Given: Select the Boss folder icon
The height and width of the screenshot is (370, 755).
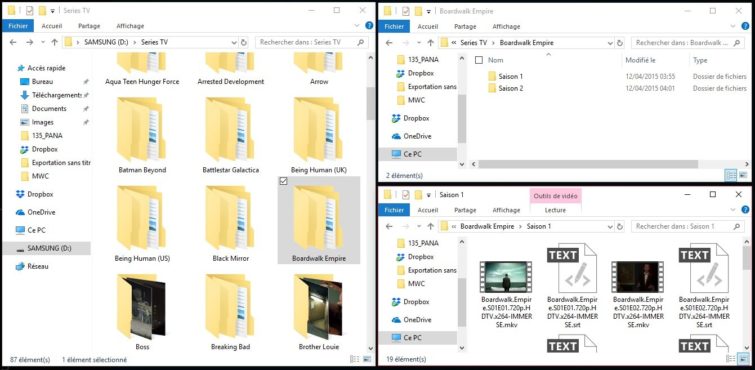Looking at the screenshot, I should point(141,306).
